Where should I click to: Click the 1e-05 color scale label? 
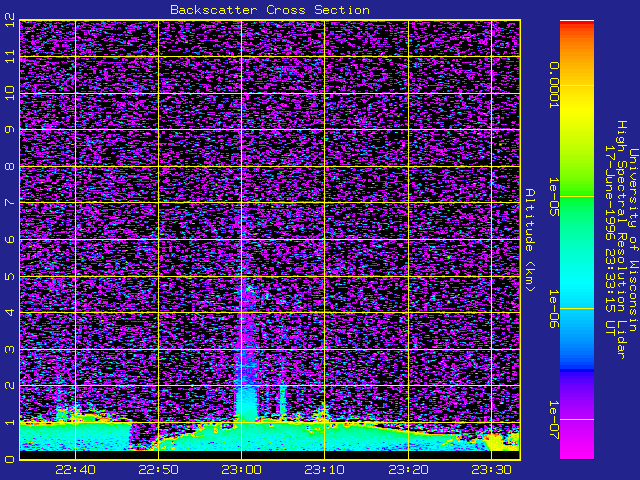click(x=553, y=196)
